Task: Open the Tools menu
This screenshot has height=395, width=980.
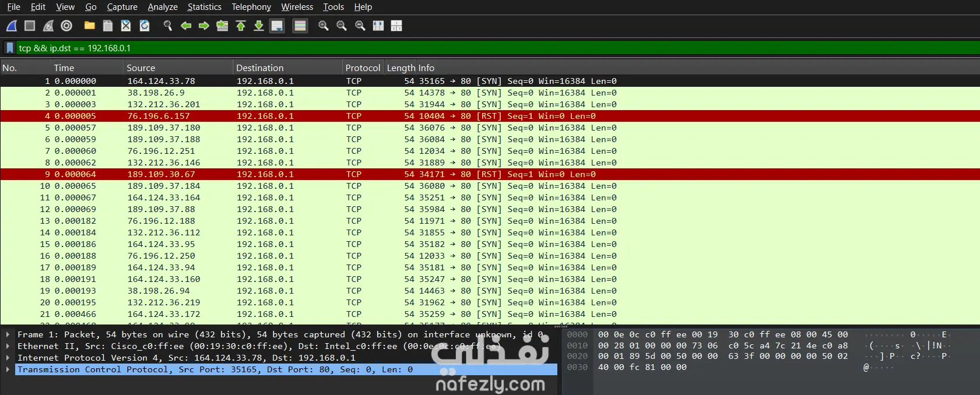Action: pos(333,7)
